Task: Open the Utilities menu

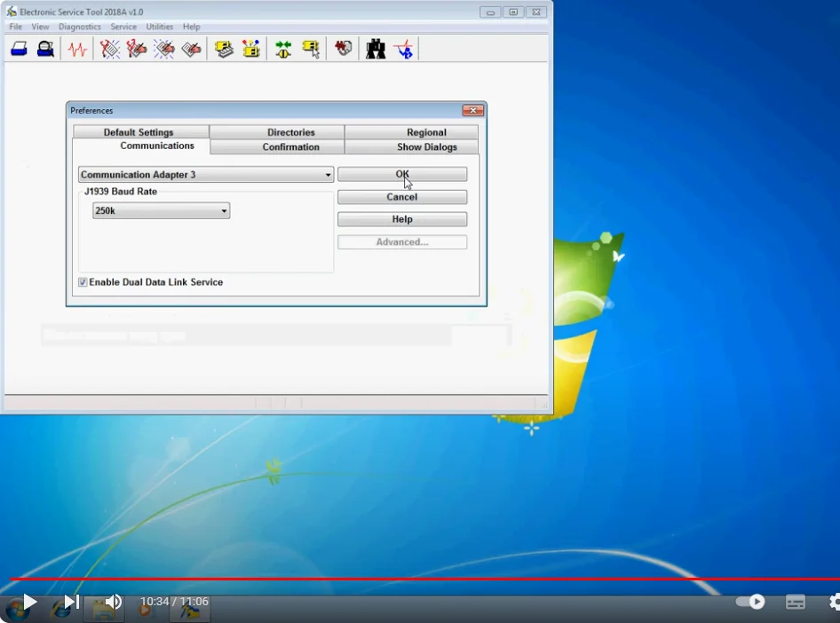Action: (160, 27)
